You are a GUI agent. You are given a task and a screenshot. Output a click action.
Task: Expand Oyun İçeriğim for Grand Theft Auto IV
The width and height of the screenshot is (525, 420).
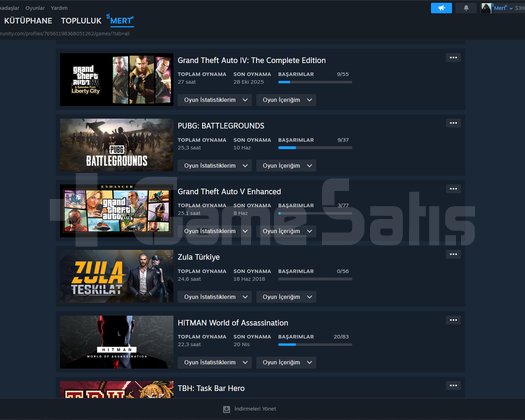point(286,100)
